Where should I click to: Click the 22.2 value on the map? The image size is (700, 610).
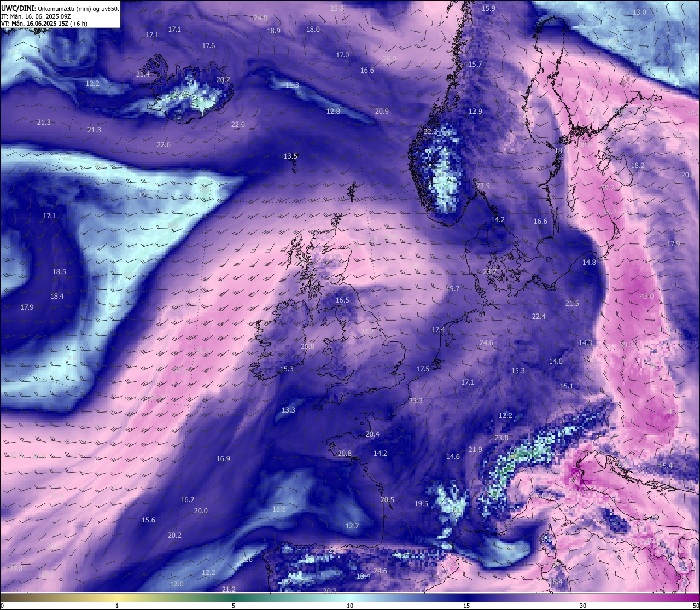[430, 131]
